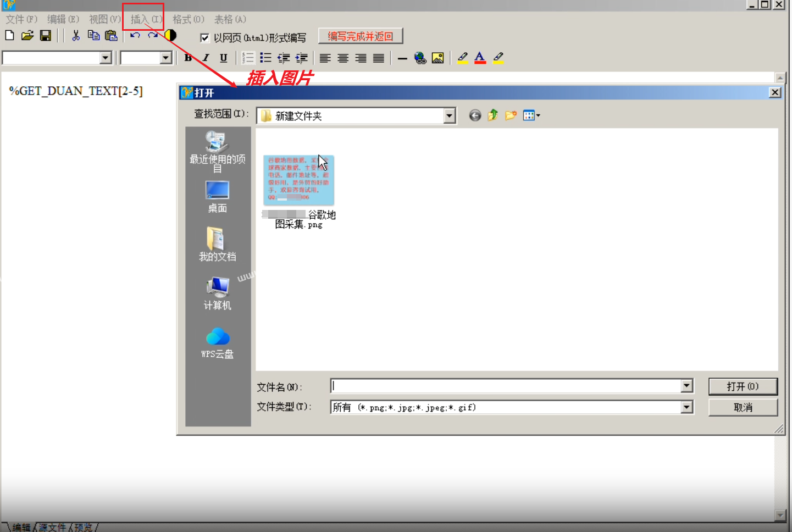Open the look-in folder dropdown
This screenshot has height=532, width=792.
(450, 116)
